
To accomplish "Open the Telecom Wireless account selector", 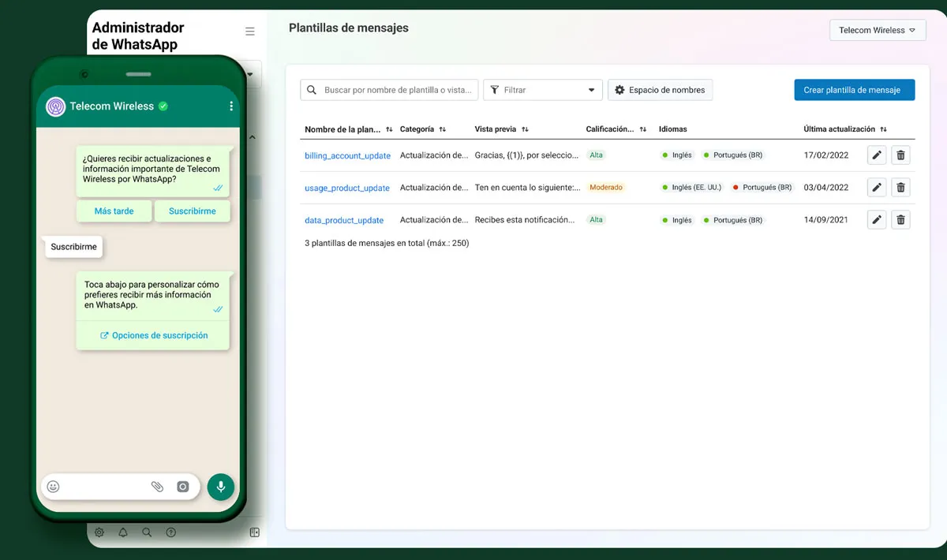I will [x=878, y=29].
